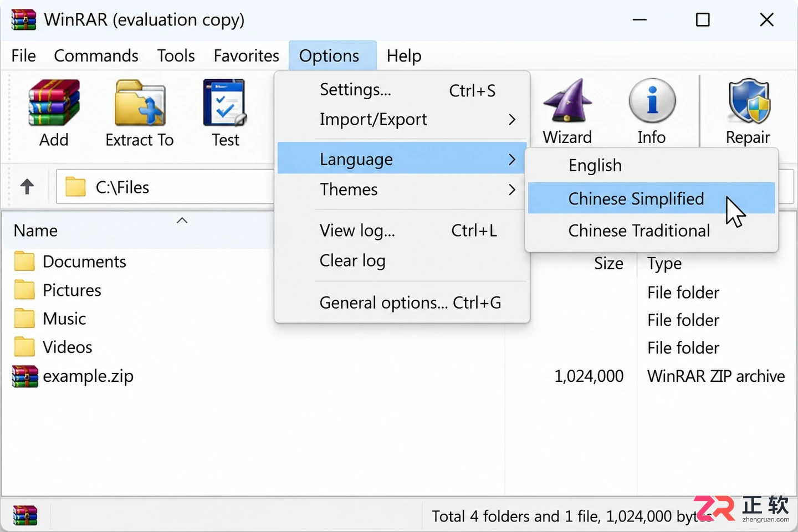Viewport: 798px width, 532px height.
Task: Choose View log... menu entry
Action: [402, 230]
